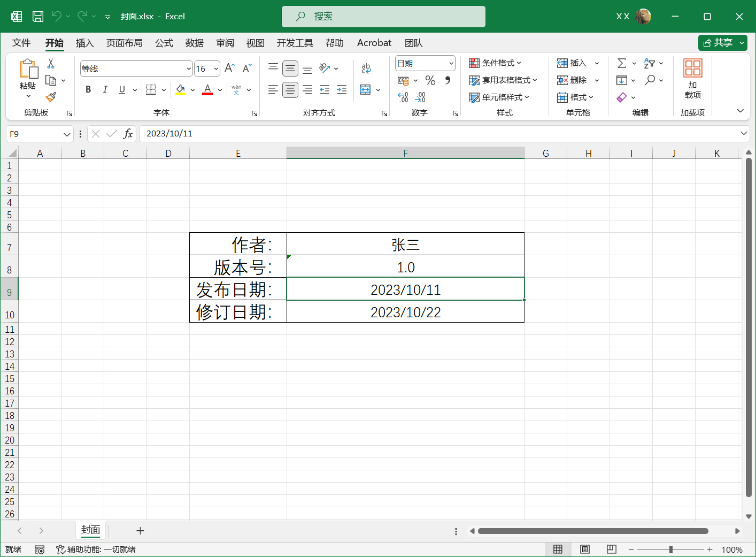Open the Find and Select magnifier icon
The height and width of the screenshot is (557, 756).
tap(650, 80)
